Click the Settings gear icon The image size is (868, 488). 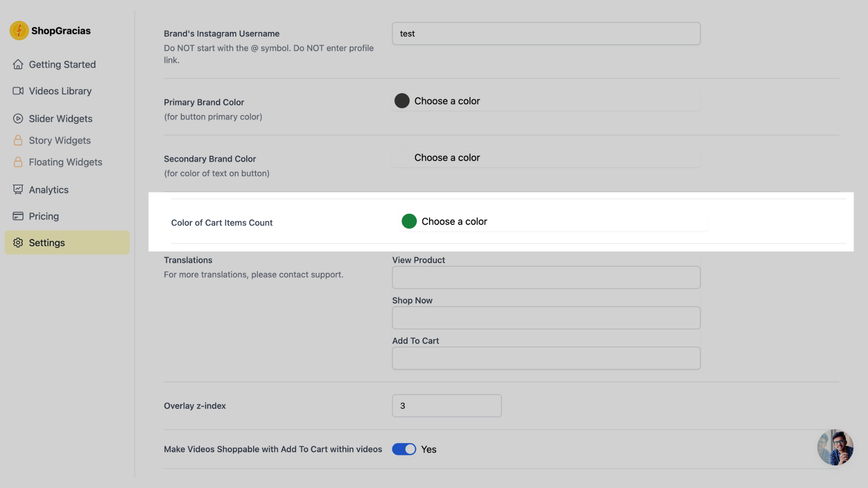[x=18, y=243]
